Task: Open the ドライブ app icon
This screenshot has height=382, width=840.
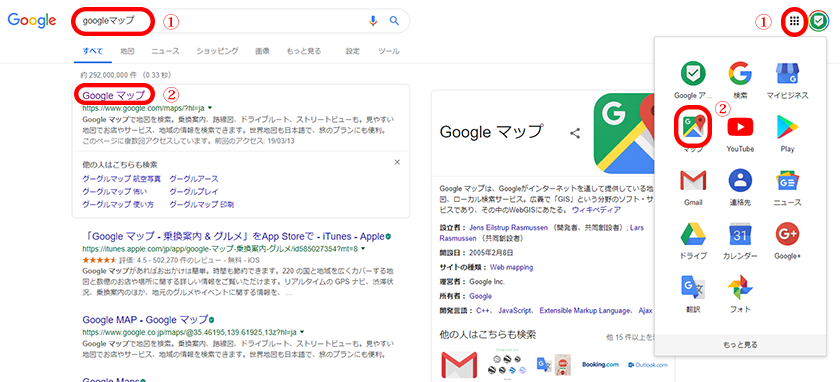Action: [693, 234]
